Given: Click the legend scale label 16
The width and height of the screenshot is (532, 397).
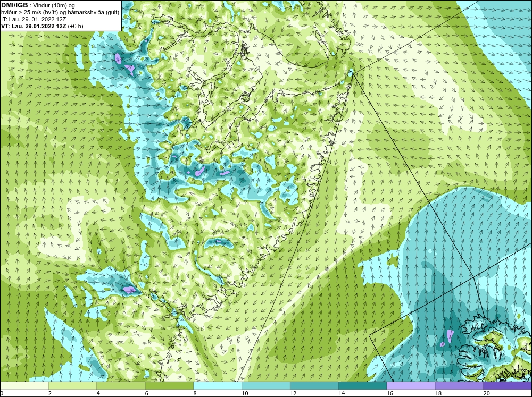Looking at the screenshot, I should [390, 393].
